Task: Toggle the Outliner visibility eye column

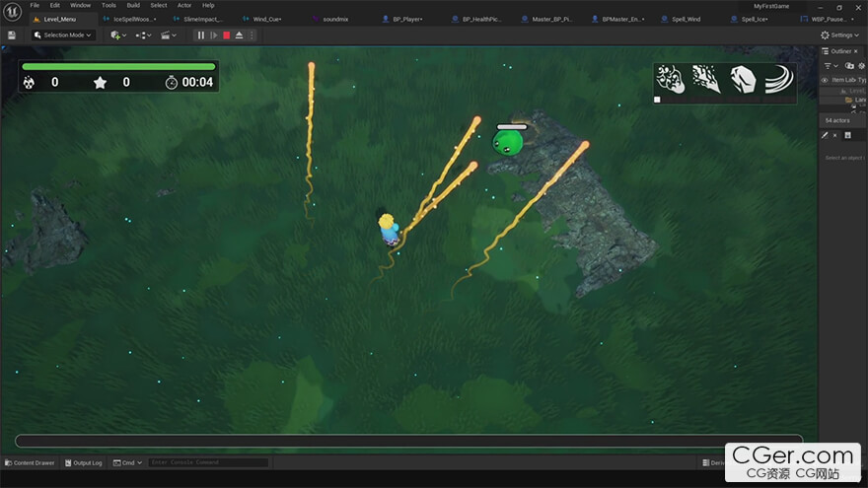Action: [825, 80]
